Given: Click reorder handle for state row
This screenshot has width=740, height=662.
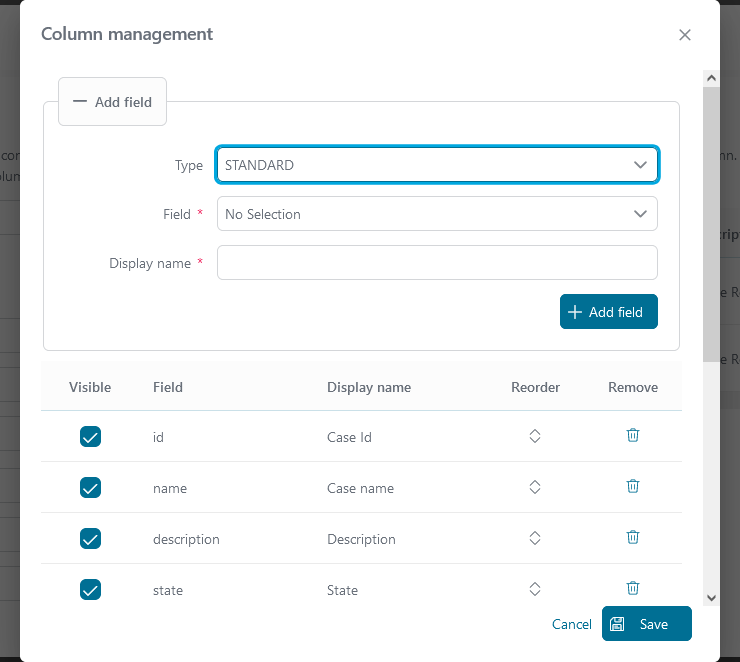Looking at the screenshot, I should coord(535,589).
